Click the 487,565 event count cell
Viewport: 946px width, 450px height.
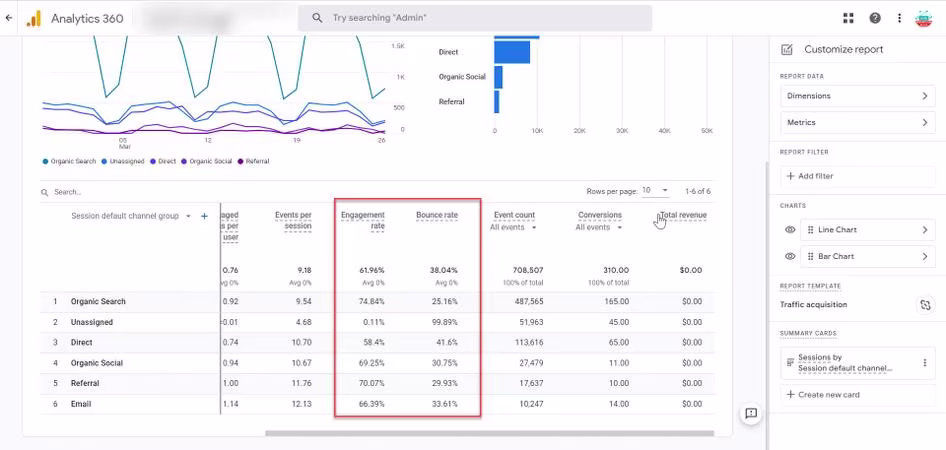(x=527, y=302)
